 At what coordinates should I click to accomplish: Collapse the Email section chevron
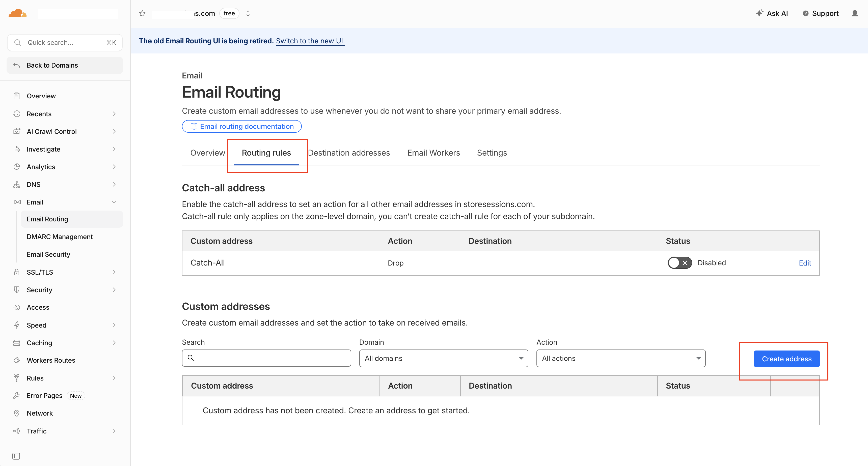coord(114,202)
